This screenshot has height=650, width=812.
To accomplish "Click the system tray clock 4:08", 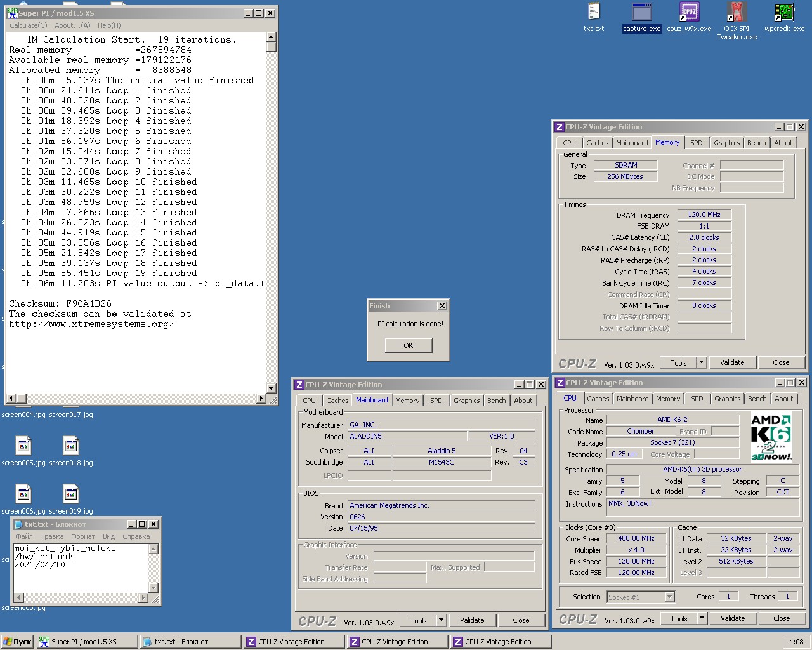I will pos(796,642).
